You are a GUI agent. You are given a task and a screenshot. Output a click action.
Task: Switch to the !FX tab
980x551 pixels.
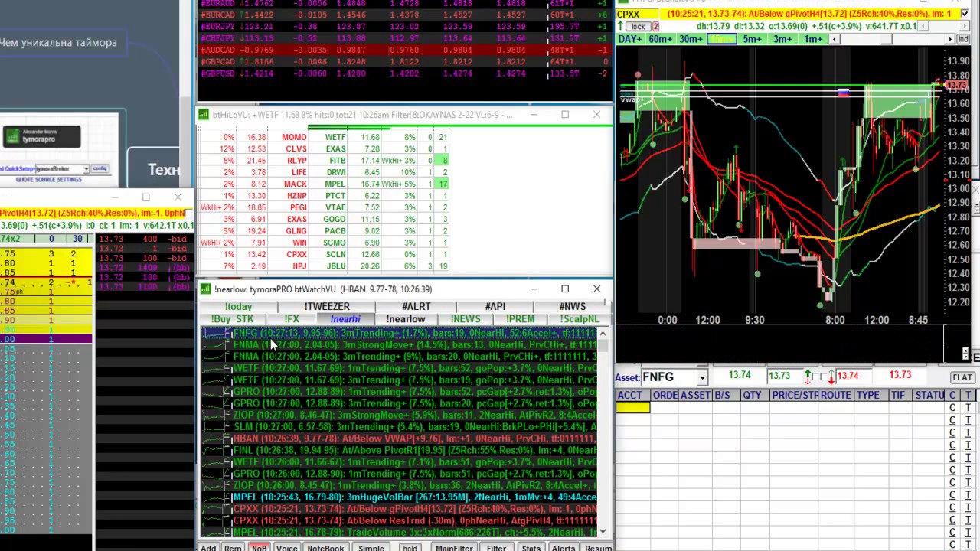292,319
